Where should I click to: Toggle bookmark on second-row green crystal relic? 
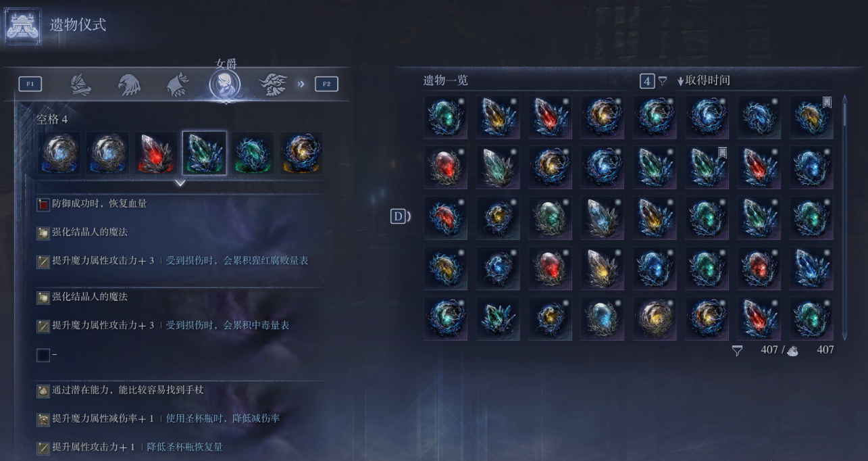click(x=721, y=153)
